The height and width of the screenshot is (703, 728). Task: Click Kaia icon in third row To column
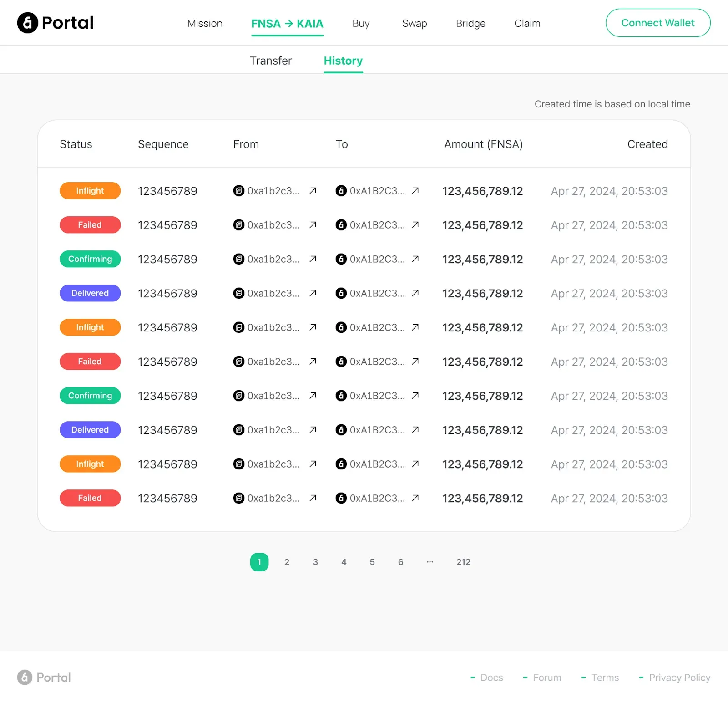pyautogui.click(x=341, y=259)
